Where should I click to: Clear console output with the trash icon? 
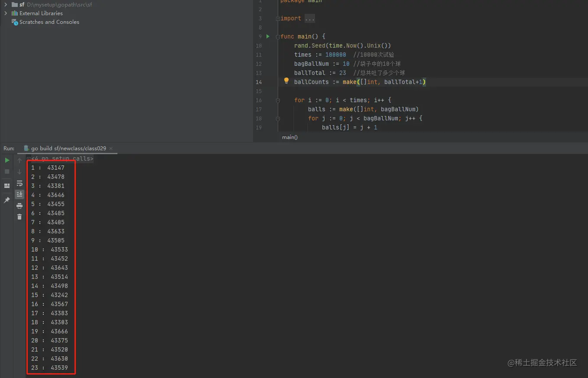tap(19, 217)
